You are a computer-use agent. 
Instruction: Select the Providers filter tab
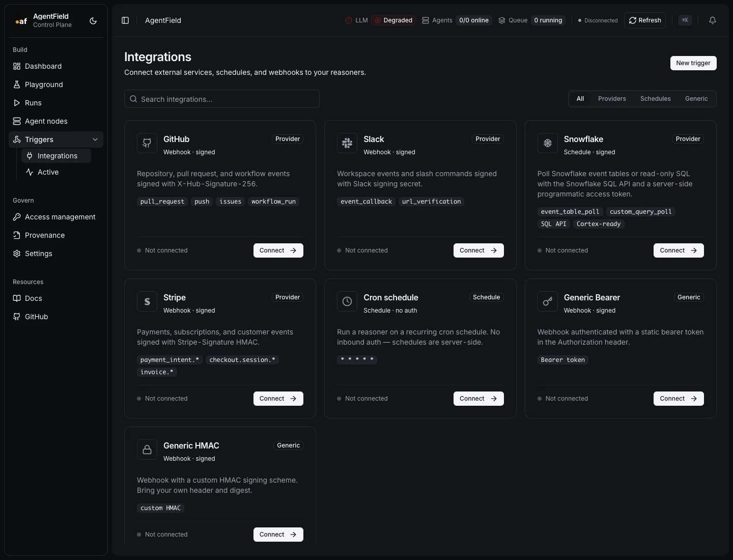click(612, 99)
